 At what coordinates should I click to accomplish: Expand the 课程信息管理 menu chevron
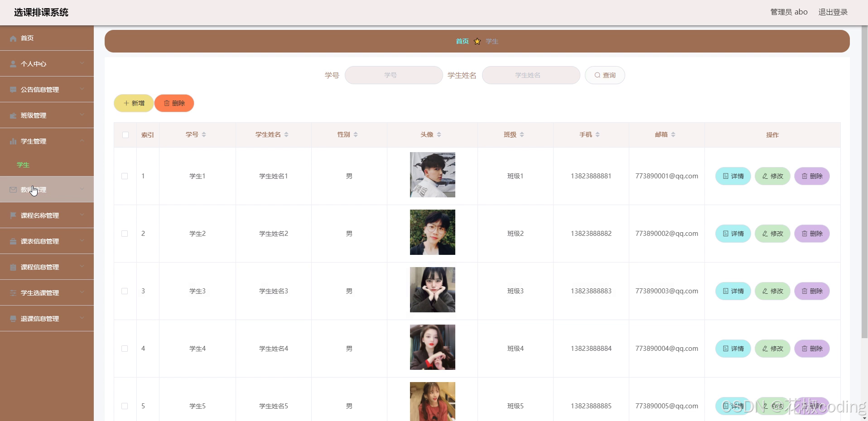[x=82, y=266]
